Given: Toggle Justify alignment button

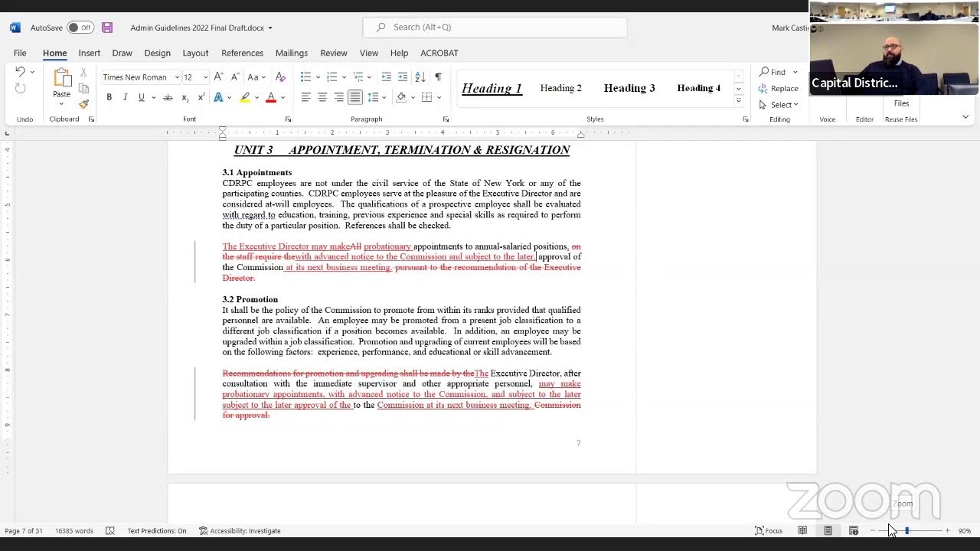Looking at the screenshot, I should coord(354,97).
